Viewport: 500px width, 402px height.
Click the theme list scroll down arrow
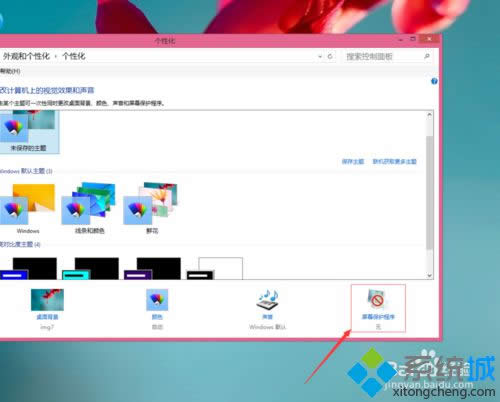[x=430, y=275]
